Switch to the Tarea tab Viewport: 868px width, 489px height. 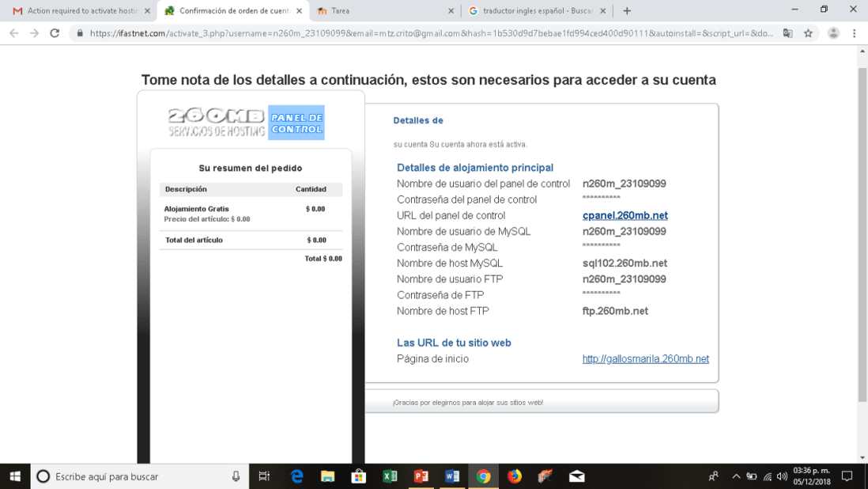(x=356, y=11)
